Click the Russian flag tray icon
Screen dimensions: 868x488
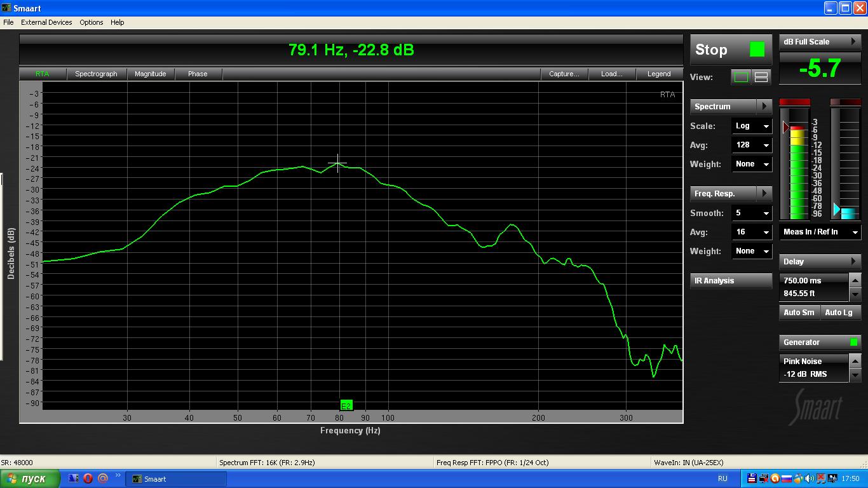[786, 478]
